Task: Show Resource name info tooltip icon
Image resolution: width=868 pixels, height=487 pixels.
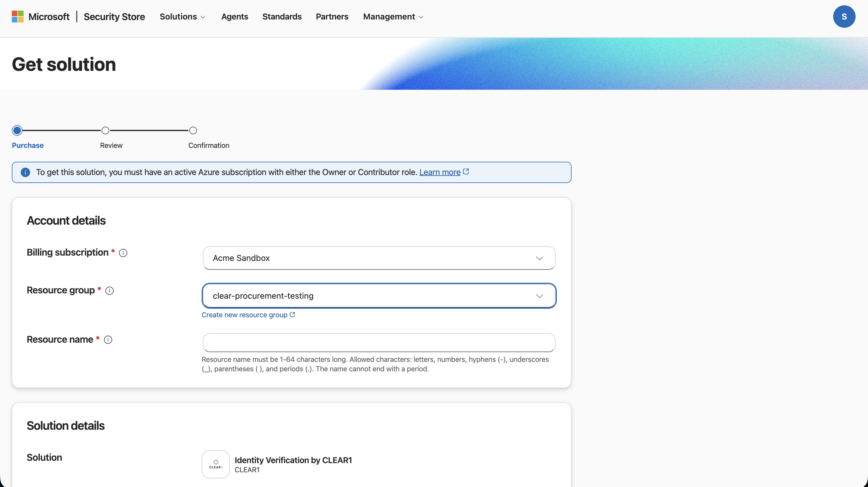Action: (108, 340)
